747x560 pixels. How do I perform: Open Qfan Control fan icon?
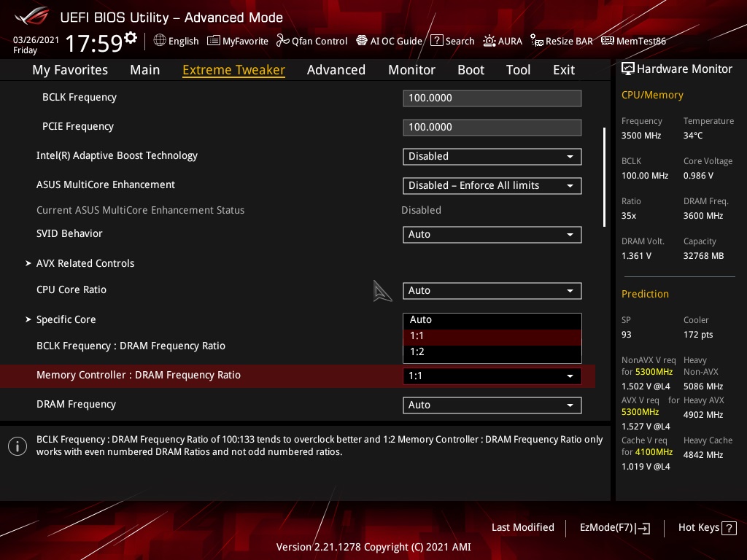[282, 41]
